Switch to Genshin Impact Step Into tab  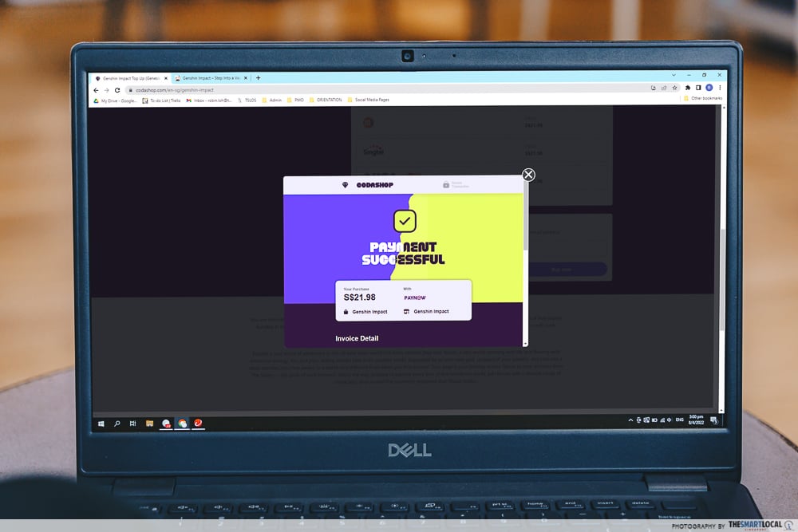[x=210, y=78]
